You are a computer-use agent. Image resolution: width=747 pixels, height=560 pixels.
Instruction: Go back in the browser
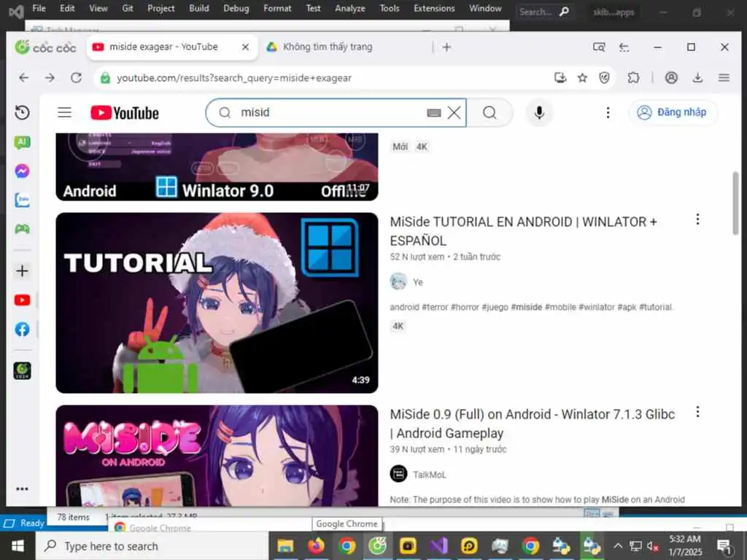pyautogui.click(x=24, y=77)
